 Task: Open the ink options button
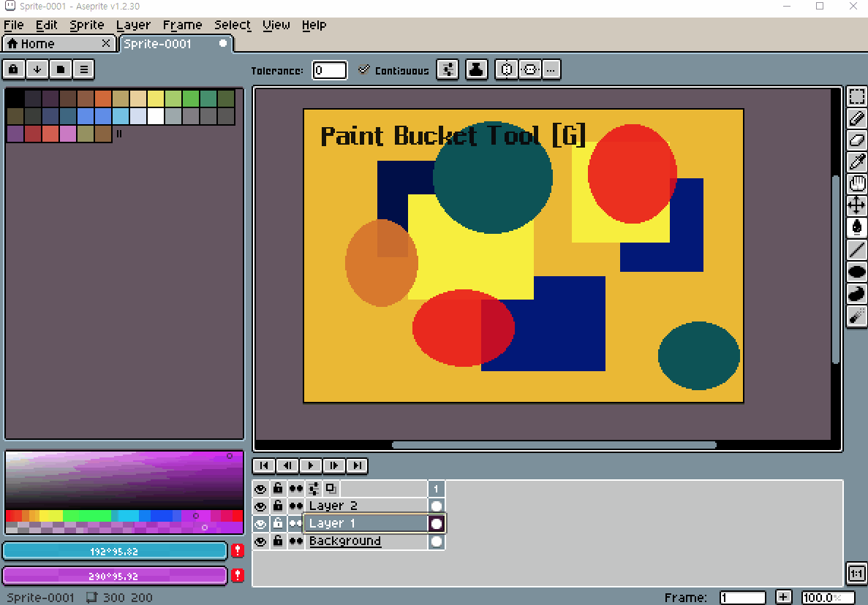coord(476,69)
